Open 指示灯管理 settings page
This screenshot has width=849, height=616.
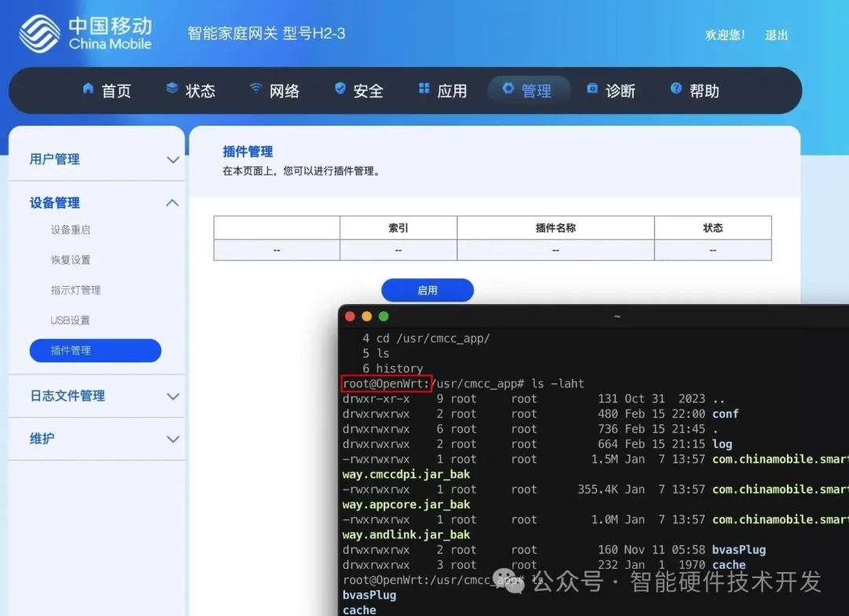tap(75, 290)
